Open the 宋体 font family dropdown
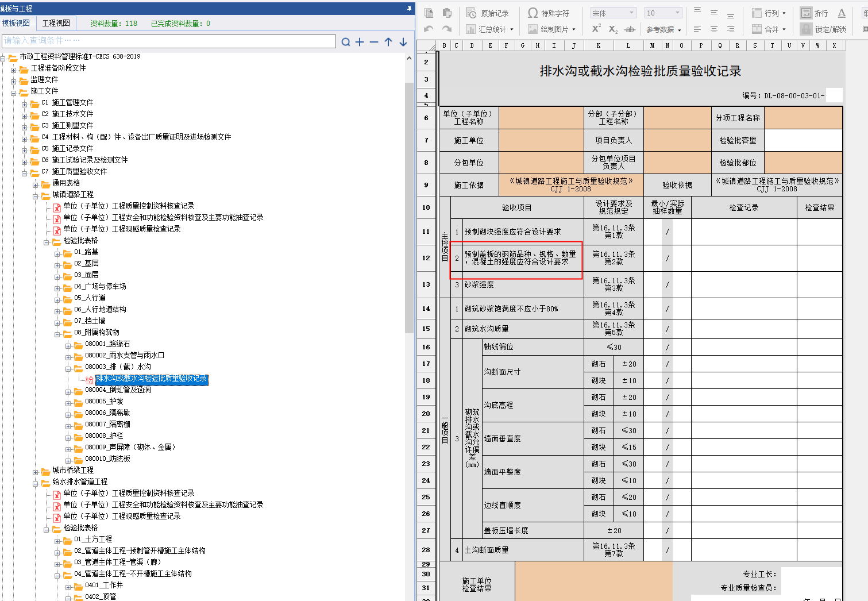Image resolution: width=868 pixels, height=601 pixels. (613, 13)
